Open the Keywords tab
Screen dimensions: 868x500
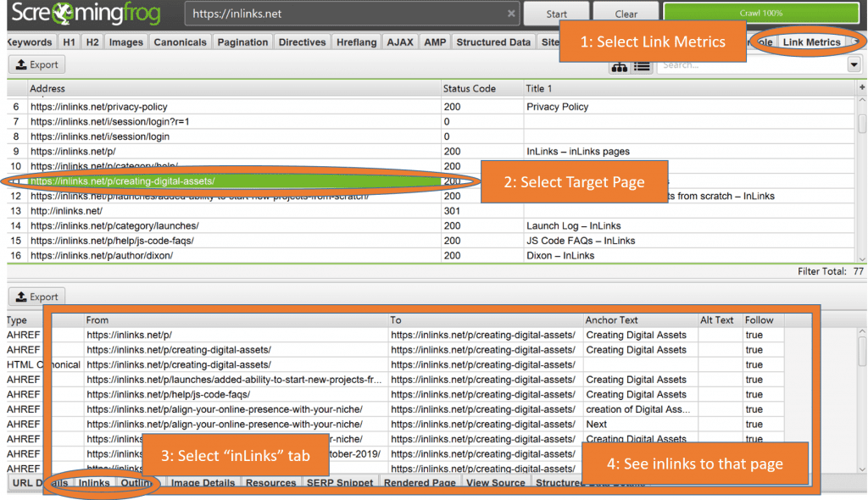(x=31, y=42)
